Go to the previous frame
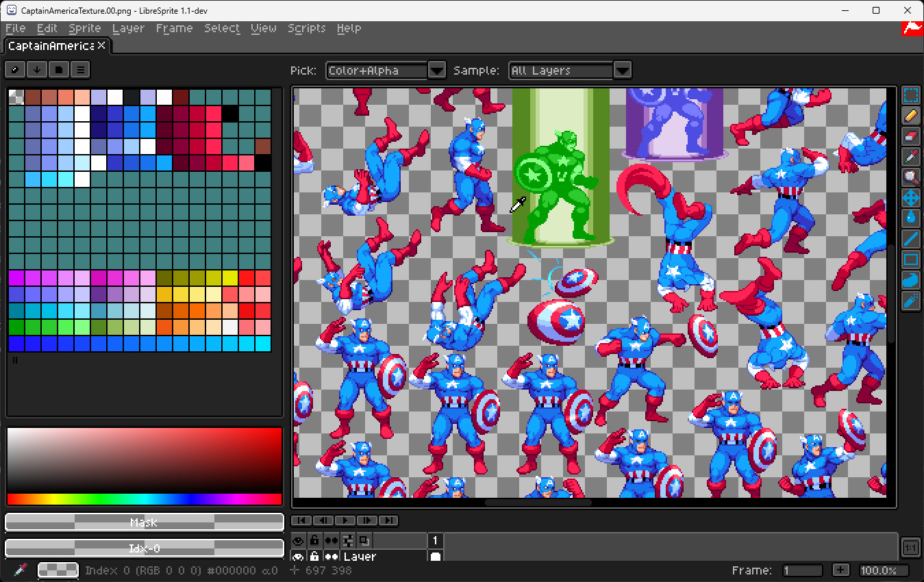This screenshot has width=924, height=582. coord(323,521)
